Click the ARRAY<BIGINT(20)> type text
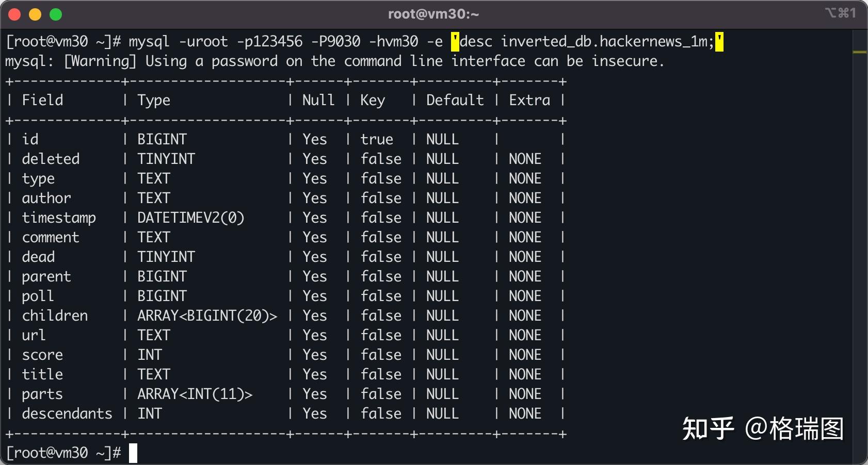The width and height of the screenshot is (868, 465). (207, 315)
